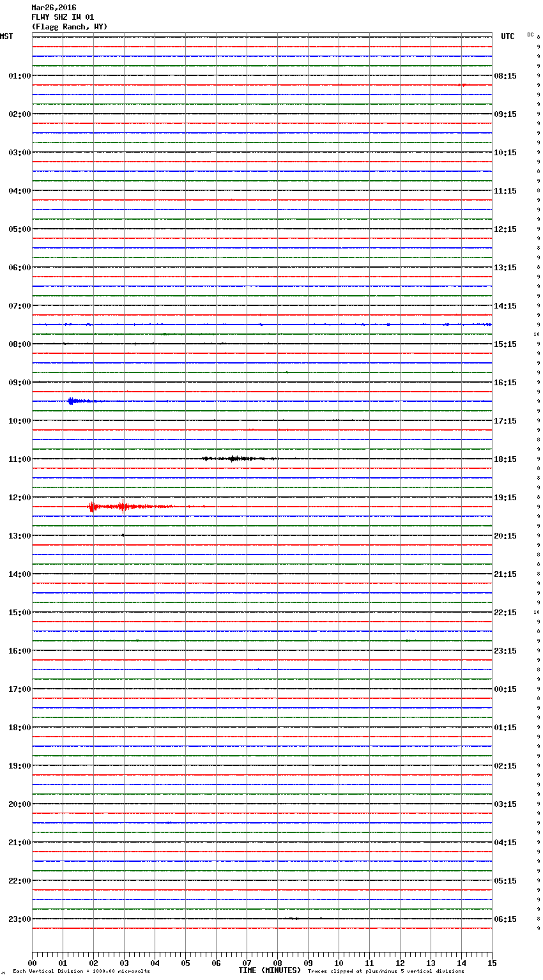Click the TIME (MINUTES) axis title

coord(270,970)
